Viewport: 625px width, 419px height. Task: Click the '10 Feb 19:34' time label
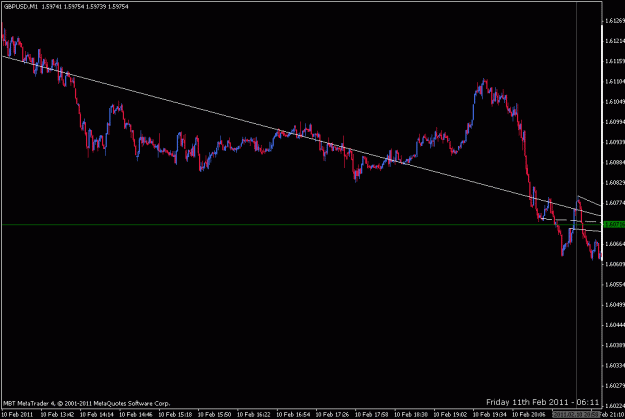tap(489, 415)
